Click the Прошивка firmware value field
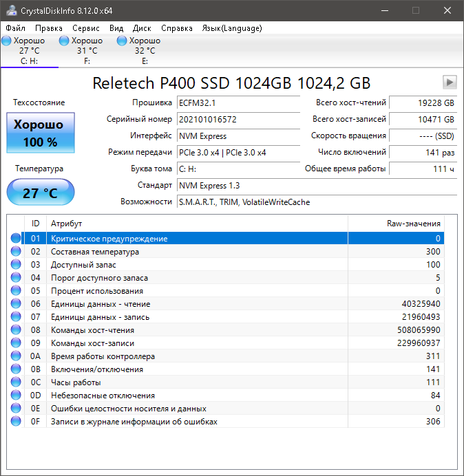Screen dimensions: 464x476 (x=238, y=102)
